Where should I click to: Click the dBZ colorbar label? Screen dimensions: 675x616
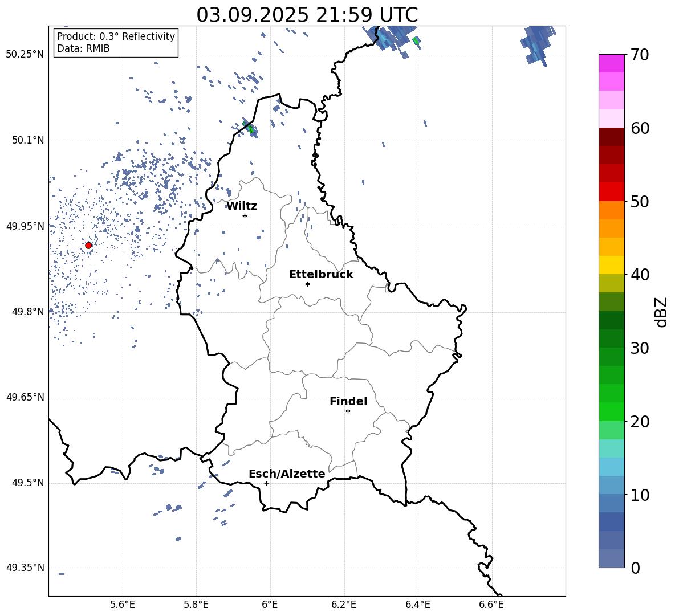(x=662, y=312)
